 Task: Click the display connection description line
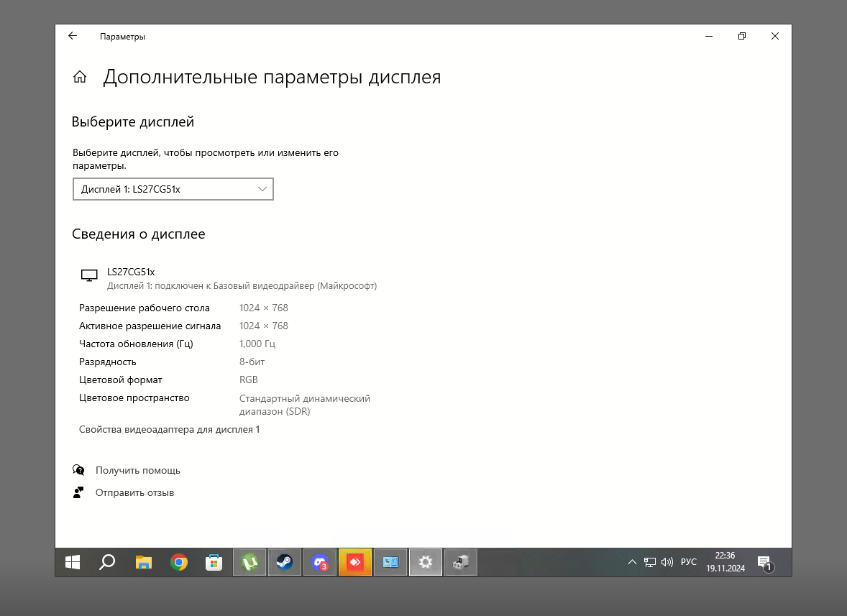242,286
